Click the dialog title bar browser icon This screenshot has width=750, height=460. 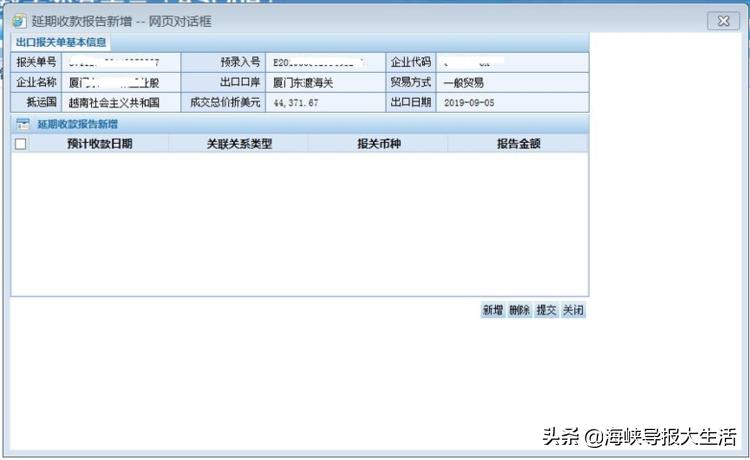pos(19,21)
